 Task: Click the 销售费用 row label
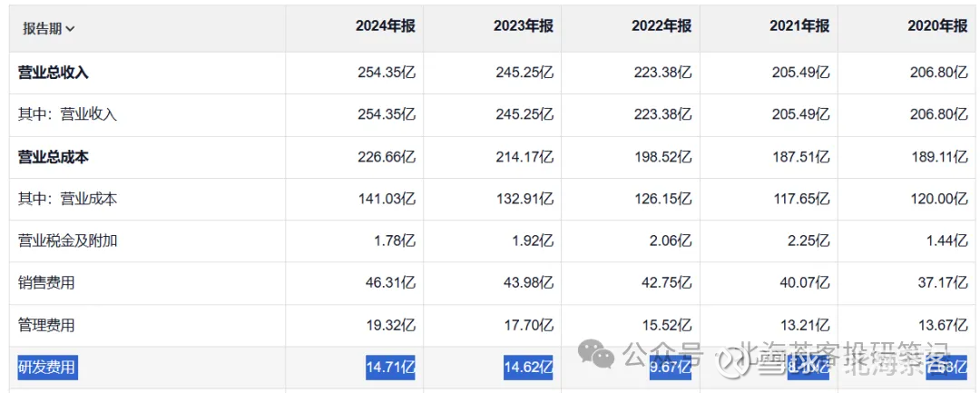point(46,283)
